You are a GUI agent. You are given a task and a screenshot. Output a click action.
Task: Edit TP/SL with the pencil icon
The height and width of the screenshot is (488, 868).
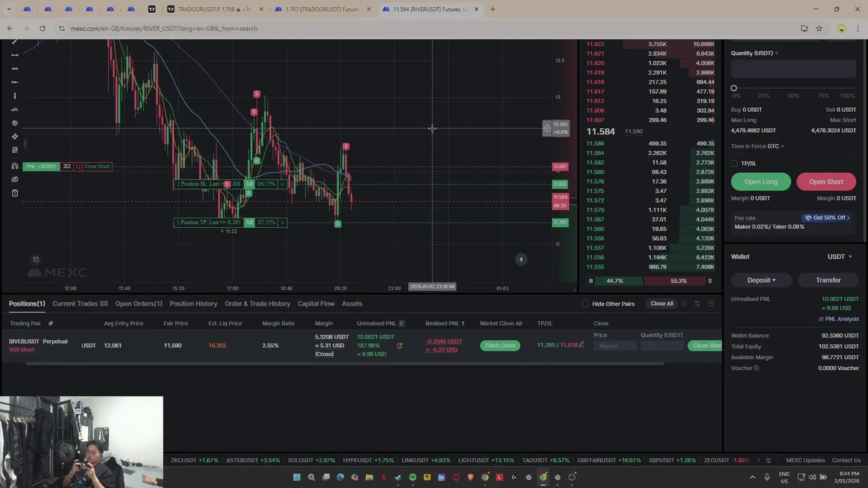pyautogui.click(x=581, y=345)
